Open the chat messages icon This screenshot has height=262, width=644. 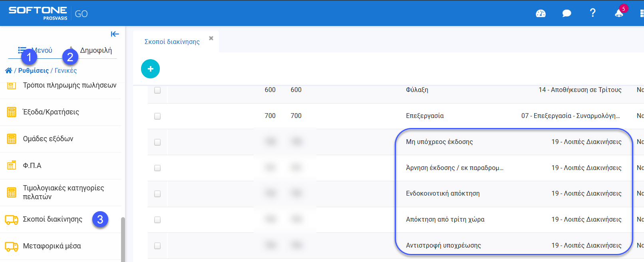pyautogui.click(x=566, y=14)
